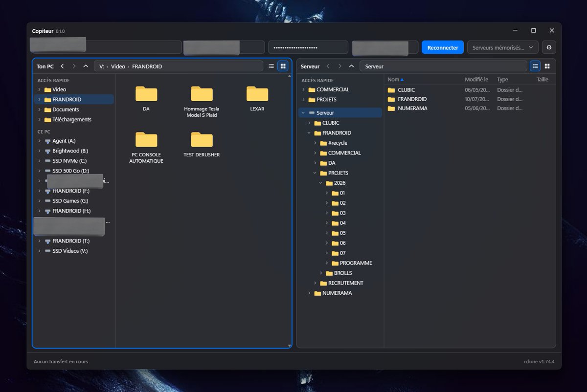
Task: Expand the NUMERAMA tree folder
Action: pyautogui.click(x=310, y=293)
